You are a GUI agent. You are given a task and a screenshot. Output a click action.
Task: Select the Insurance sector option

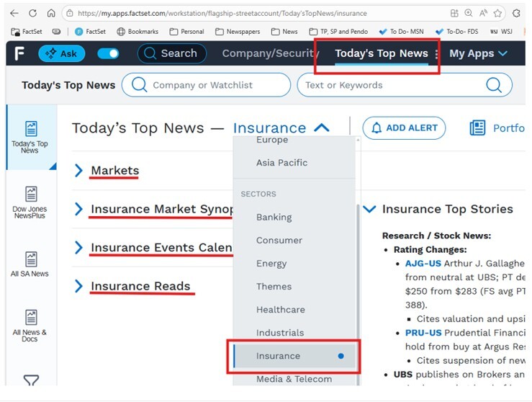(x=294, y=356)
